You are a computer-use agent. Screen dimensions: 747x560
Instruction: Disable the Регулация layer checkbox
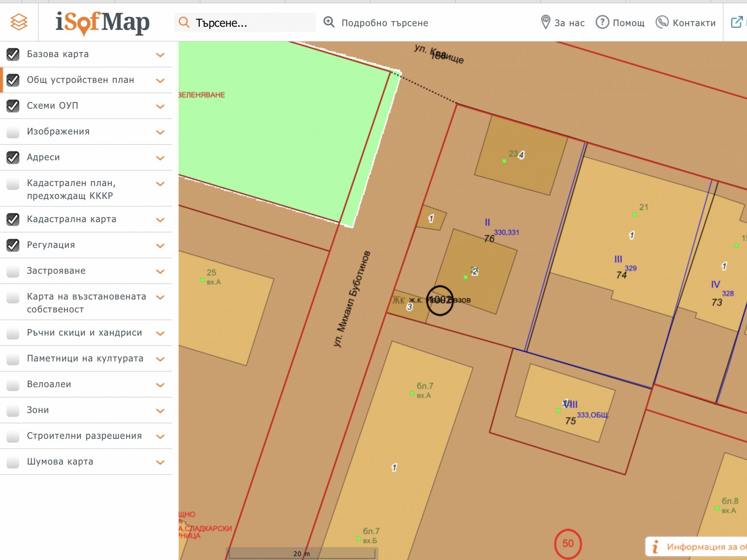click(x=13, y=245)
